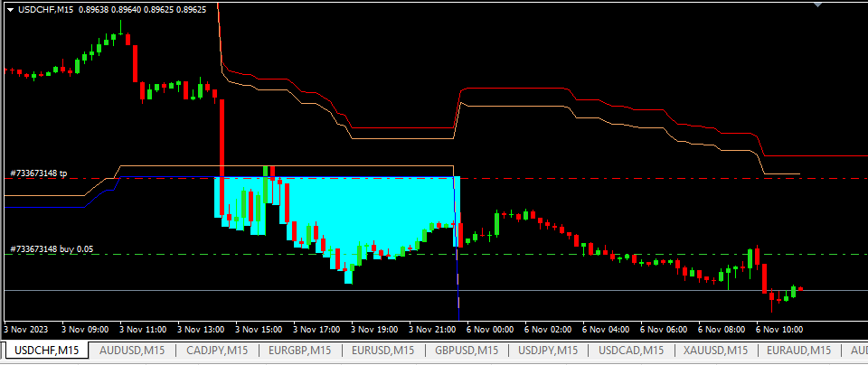Select the '#733673148 buy 0.05' order label
Image resolution: width=868 pixels, height=365 pixels.
coord(52,249)
